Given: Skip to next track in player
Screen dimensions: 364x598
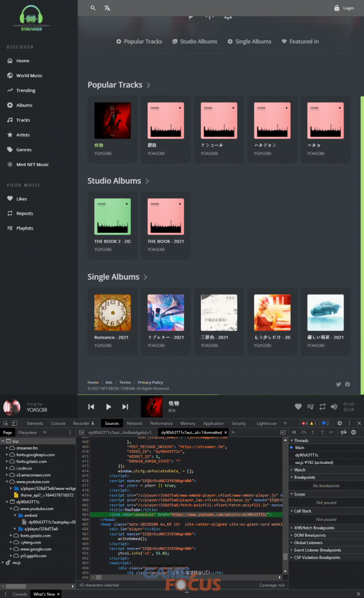Looking at the screenshot, I should click(x=125, y=407).
